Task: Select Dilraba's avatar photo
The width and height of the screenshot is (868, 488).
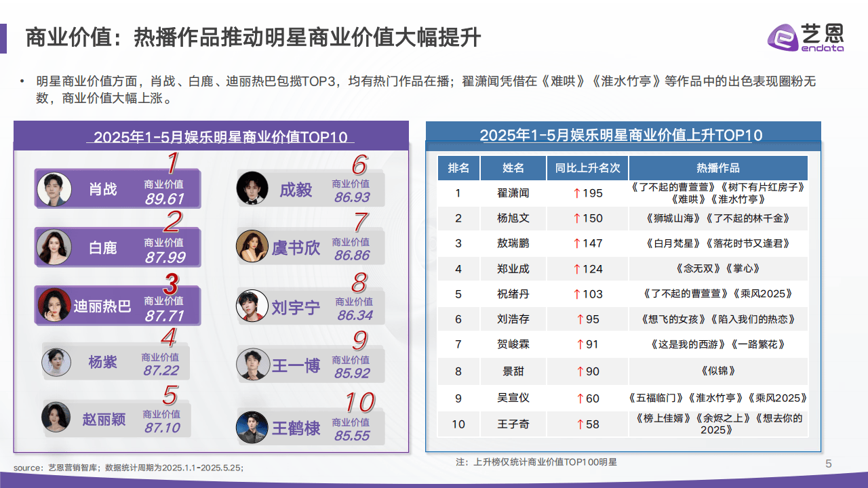Action: point(54,306)
